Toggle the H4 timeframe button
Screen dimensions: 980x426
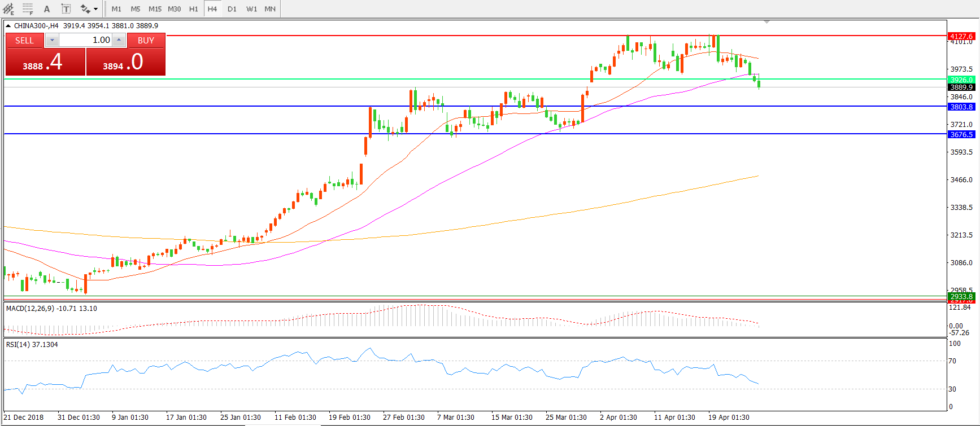pyautogui.click(x=212, y=9)
